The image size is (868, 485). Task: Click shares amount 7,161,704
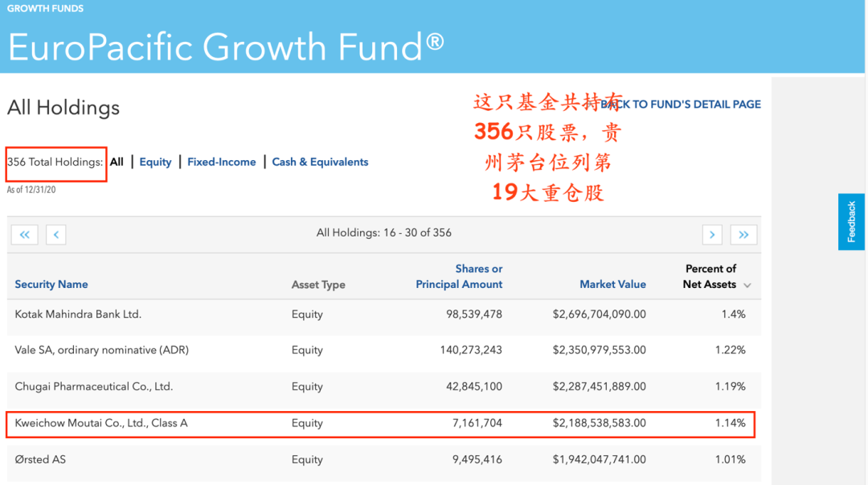[477, 423]
